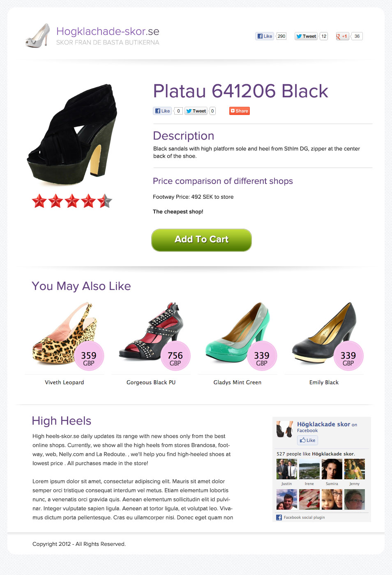Click the header Facebook Like button
This screenshot has height=575, width=392.
[x=265, y=36]
